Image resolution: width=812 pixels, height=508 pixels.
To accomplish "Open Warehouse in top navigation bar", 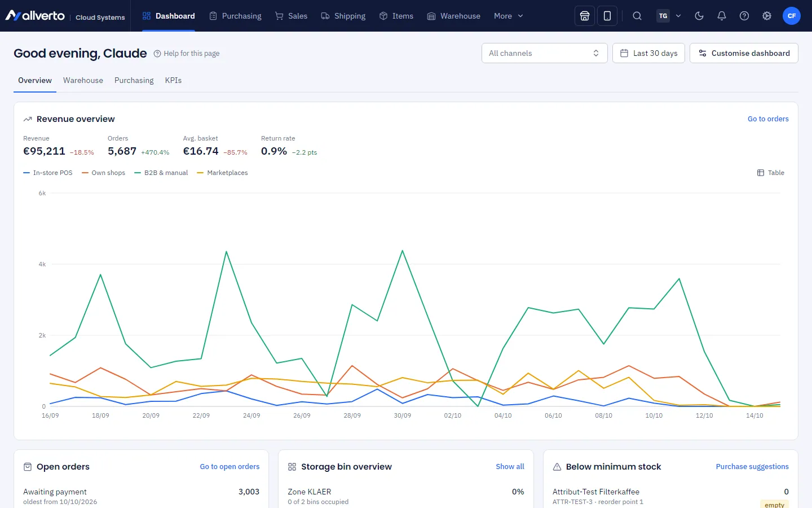I will coord(454,16).
